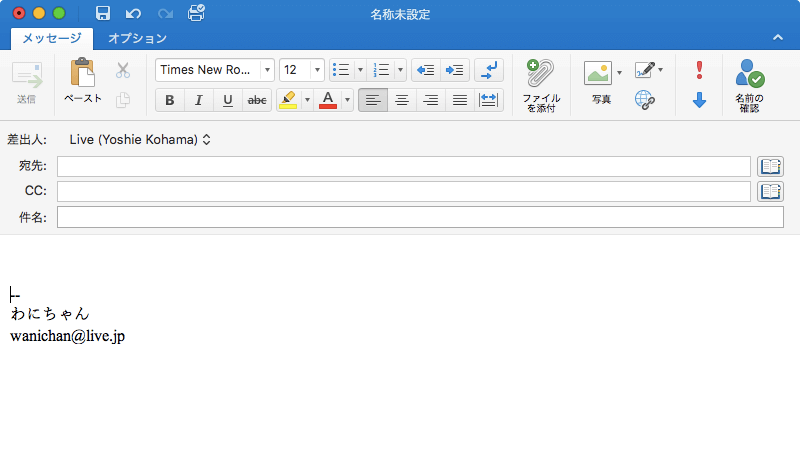Click the wanichan@live.jp signature text
Screen dimensions: 800x450
(x=67, y=336)
